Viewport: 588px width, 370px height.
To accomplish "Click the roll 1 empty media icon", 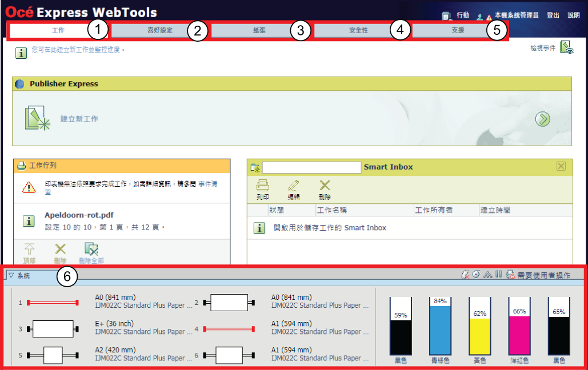I will coord(53,303).
